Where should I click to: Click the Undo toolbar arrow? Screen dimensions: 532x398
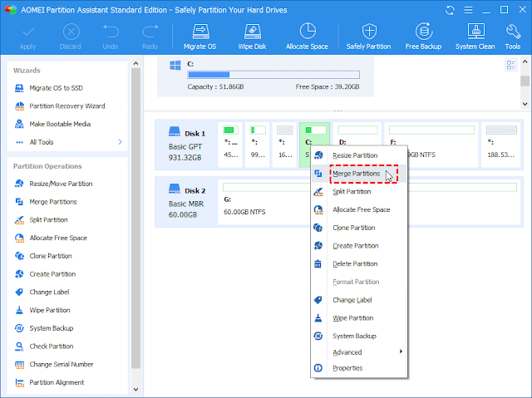pyautogui.click(x=111, y=37)
